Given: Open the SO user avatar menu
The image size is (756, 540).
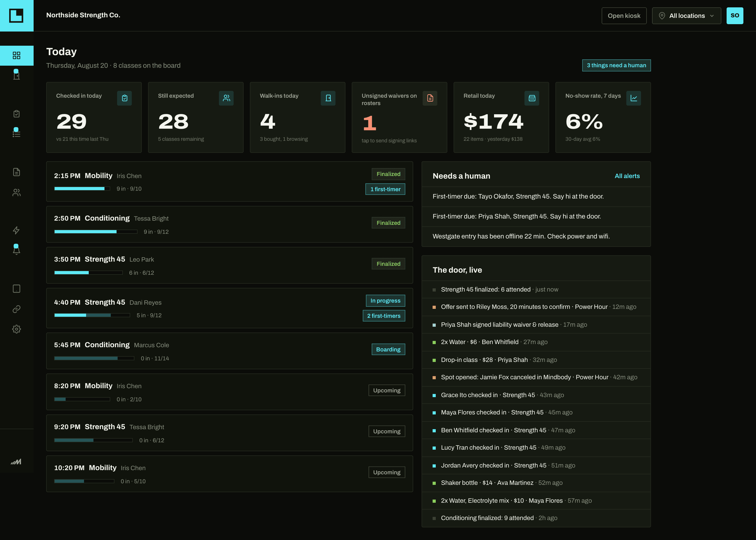Looking at the screenshot, I should pyautogui.click(x=735, y=16).
